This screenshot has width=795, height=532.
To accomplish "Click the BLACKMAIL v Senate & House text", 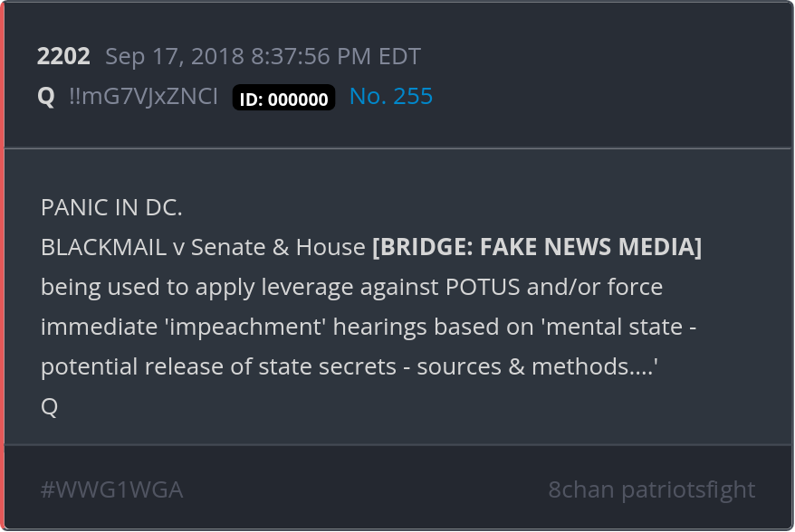I will (203, 247).
